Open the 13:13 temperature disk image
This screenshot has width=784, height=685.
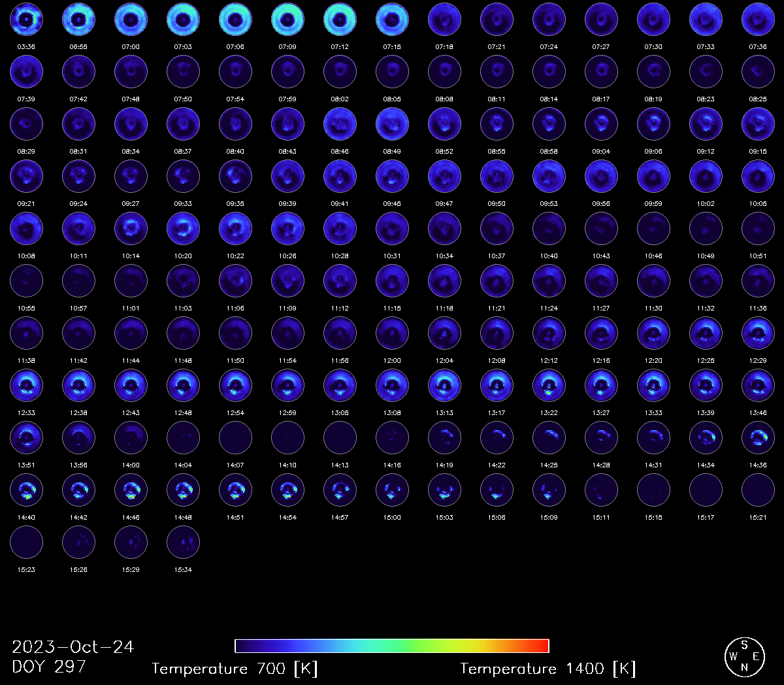click(444, 386)
